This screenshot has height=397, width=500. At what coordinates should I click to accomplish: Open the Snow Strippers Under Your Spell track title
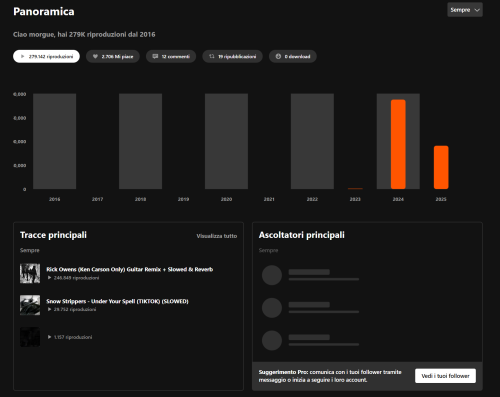pyautogui.click(x=117, y=301)
